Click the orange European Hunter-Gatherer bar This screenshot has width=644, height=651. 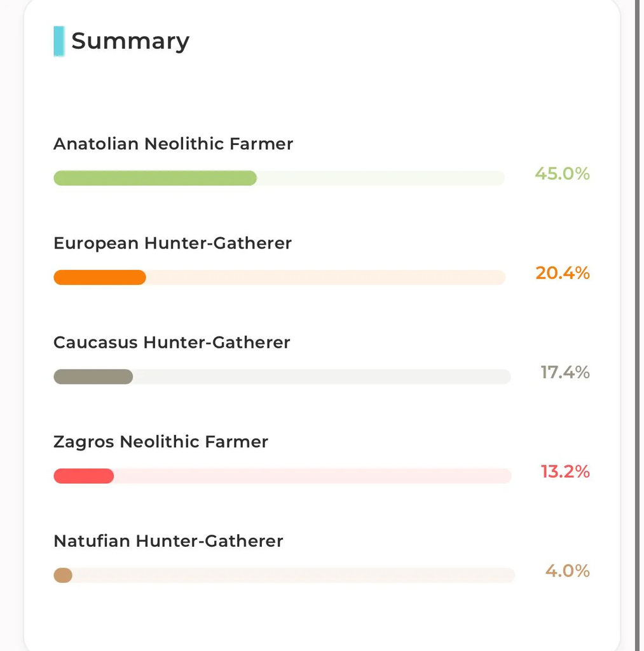(x=100, y=277)
